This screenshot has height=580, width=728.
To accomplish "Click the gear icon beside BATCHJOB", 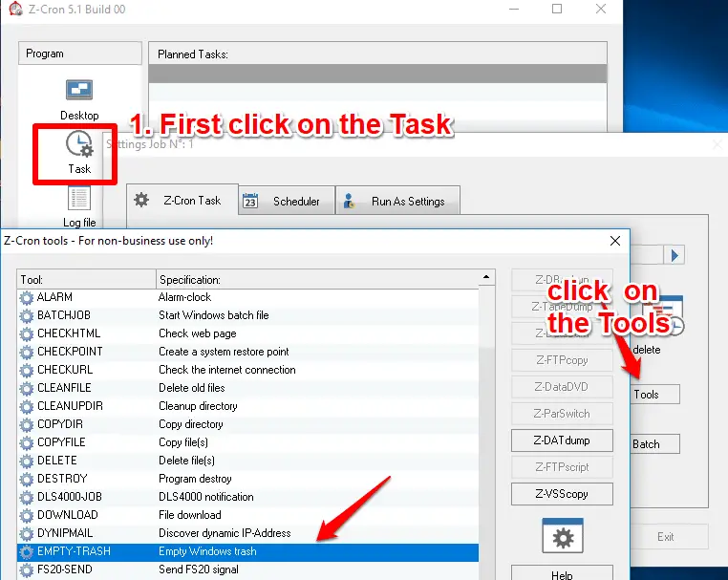I will click(27, 315).
